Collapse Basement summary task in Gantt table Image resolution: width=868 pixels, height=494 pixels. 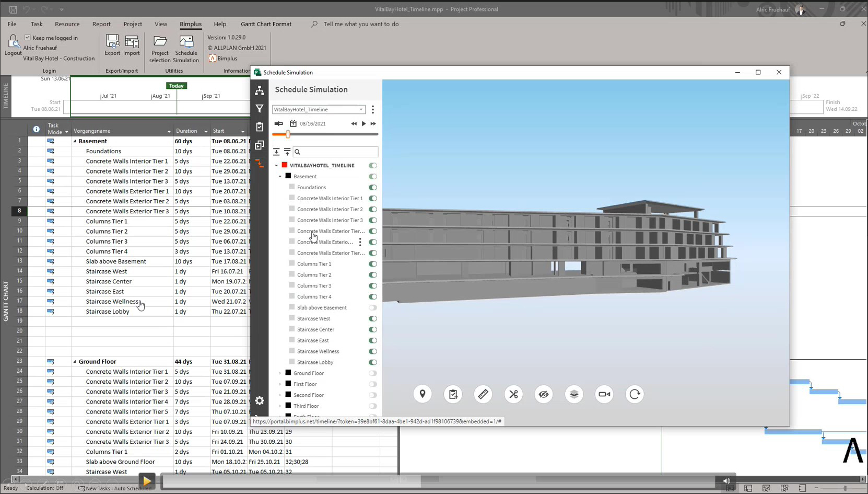(75, 141)
